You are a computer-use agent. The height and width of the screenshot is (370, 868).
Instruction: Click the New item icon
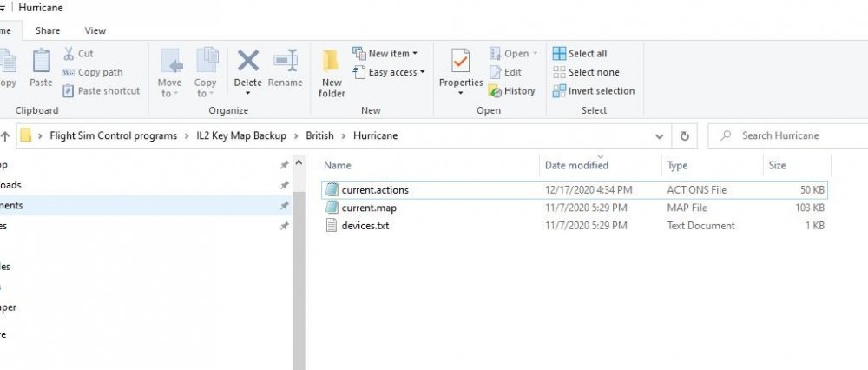359,54
